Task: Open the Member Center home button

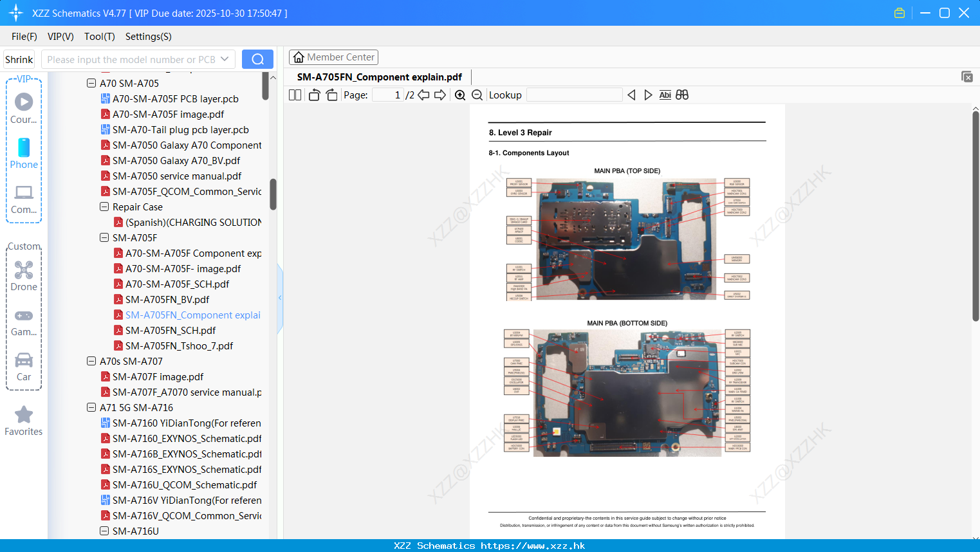Action: (333, 57)
